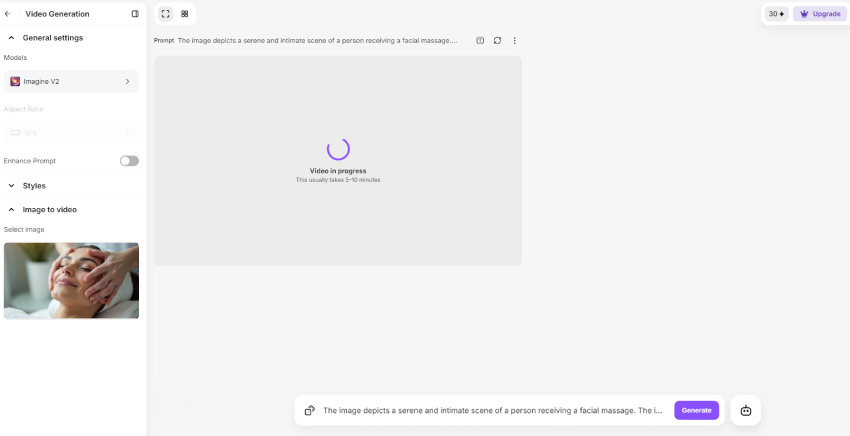
Task: Click the video in progress spinner
Action: pos(338,149)
